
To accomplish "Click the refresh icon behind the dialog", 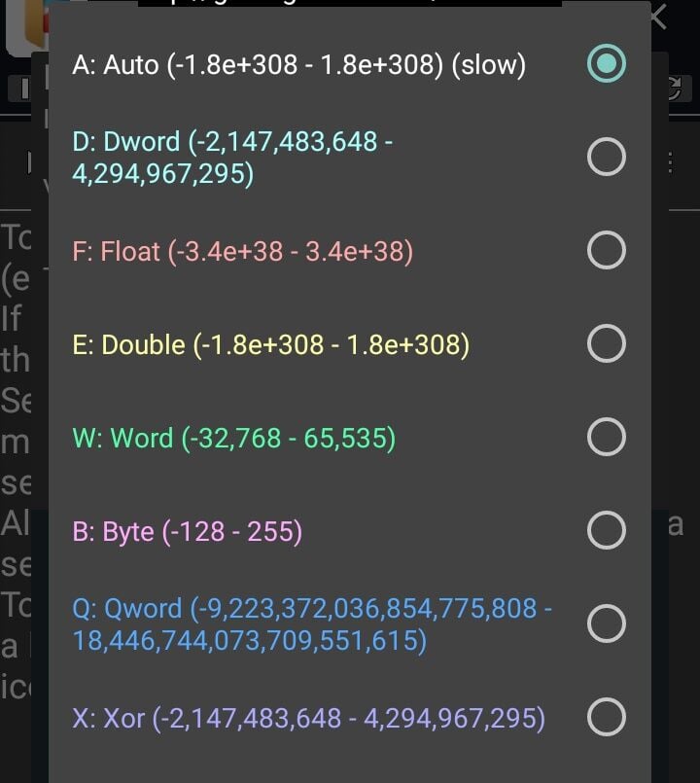I will tap(673, 89).
